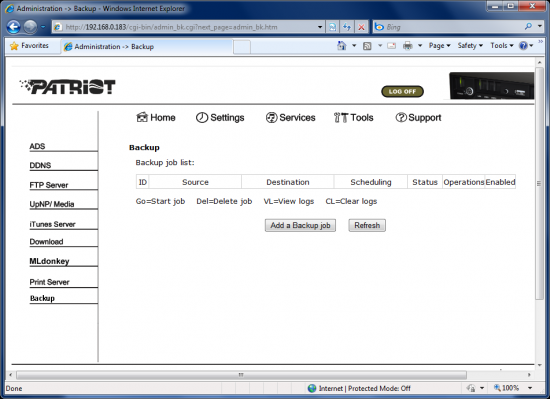Click the search magnifier icon
Image resolution: width=550 pixels, height=399 pixels.
(x=528, y=26)
